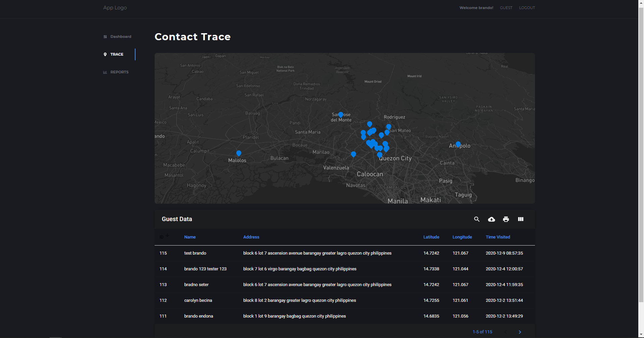Click the page vertical scrollbar

click(641, 154)
